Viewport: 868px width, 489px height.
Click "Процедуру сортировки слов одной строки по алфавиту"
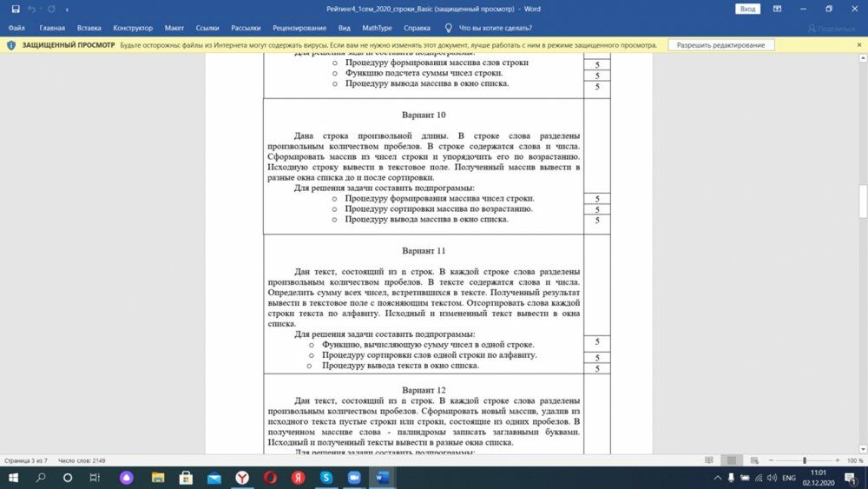[430, 355]
